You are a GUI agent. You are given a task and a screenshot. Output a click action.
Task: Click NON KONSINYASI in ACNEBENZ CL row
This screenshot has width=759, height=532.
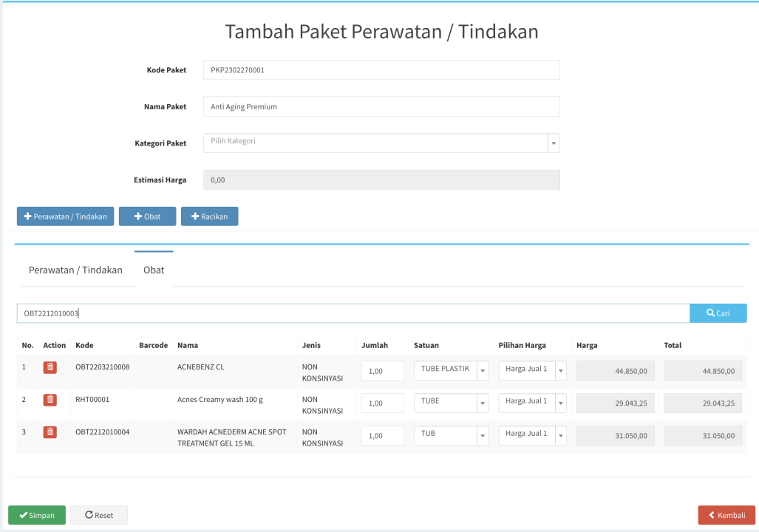[322, 372]
